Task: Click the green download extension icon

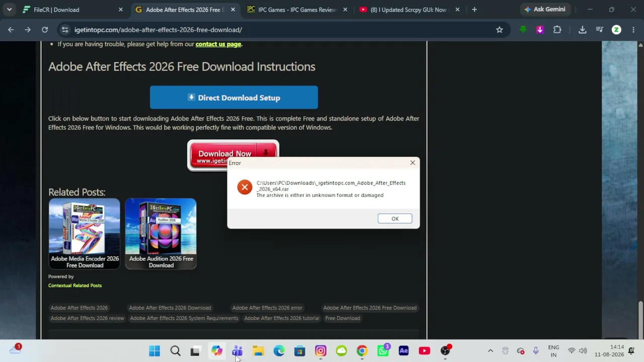Action: point(523,30)
